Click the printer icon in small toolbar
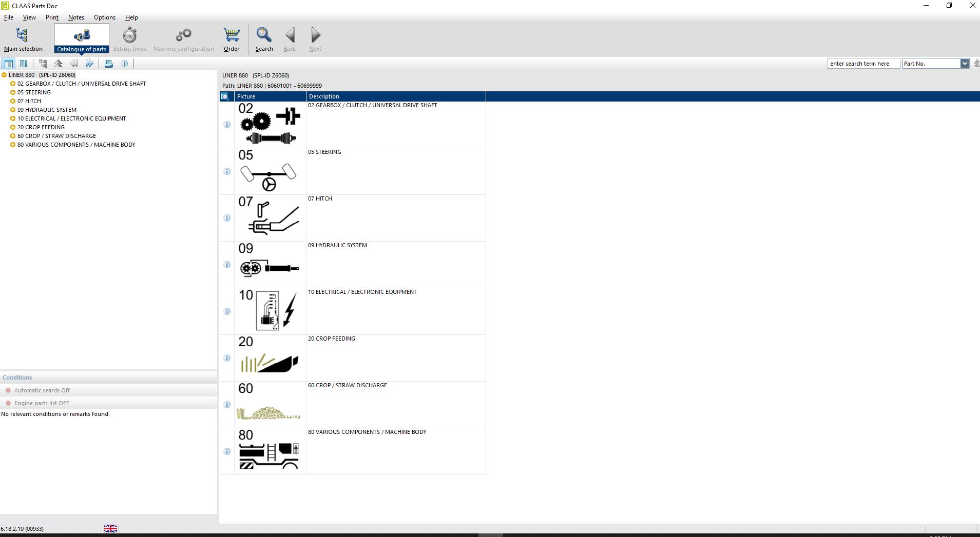 109,64
